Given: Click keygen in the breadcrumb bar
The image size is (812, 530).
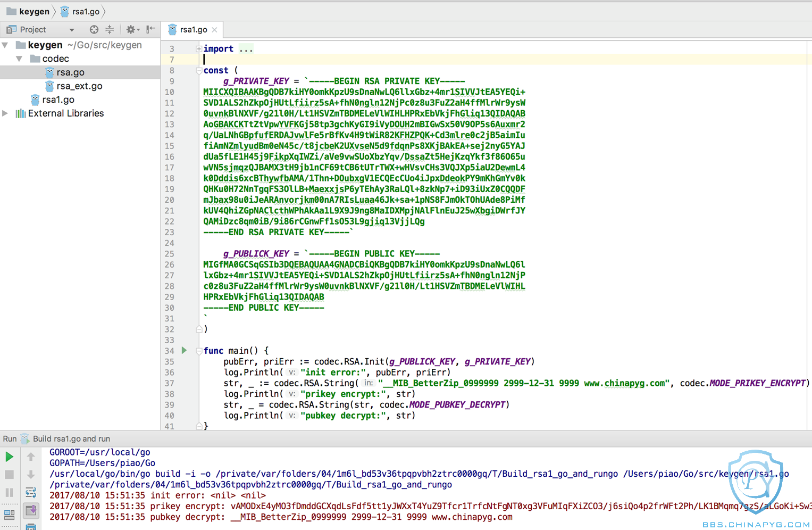Looking at the screenshot, I should tap(35, 12).
